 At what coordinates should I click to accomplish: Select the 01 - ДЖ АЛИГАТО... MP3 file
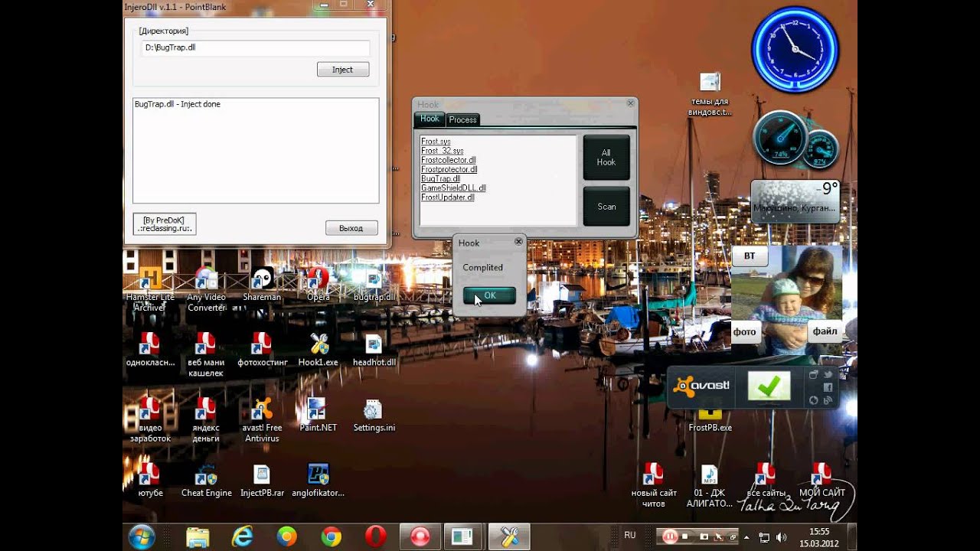[x=709, y=486]
